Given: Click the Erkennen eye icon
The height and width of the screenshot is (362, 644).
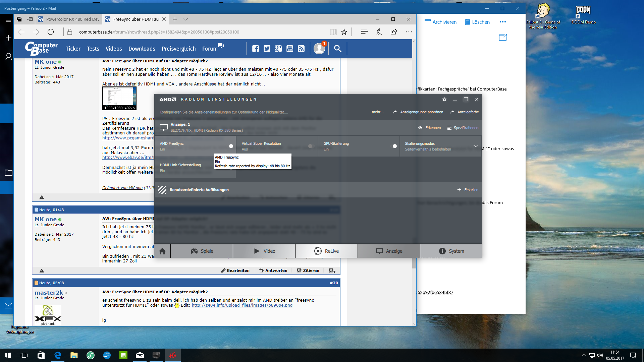Looking at the screenshot, I should pyautogui.click(x=420, y=128).
